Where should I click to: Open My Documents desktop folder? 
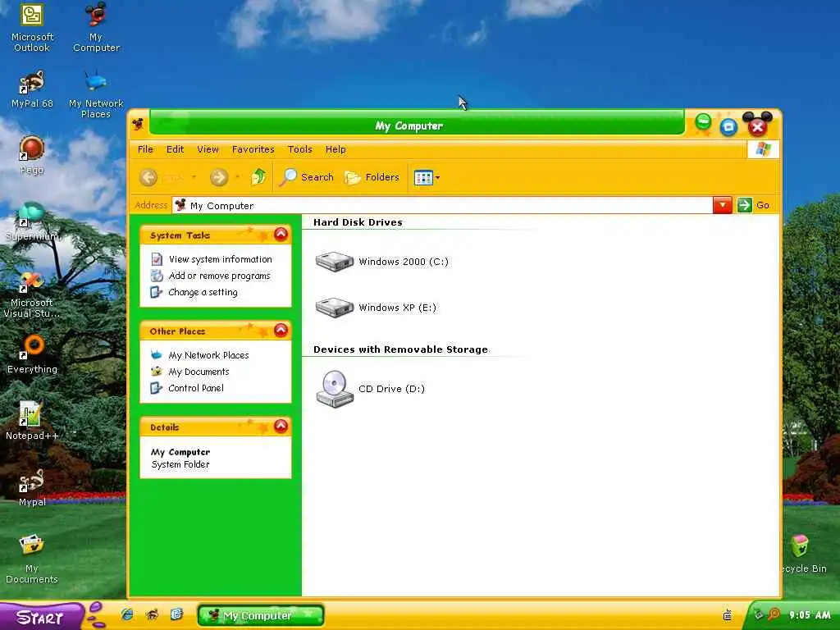point(32,558)
